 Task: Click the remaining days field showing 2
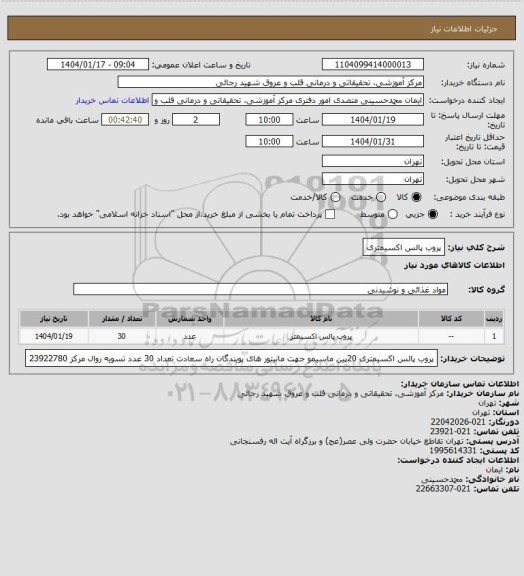click(x=196, y=120)
